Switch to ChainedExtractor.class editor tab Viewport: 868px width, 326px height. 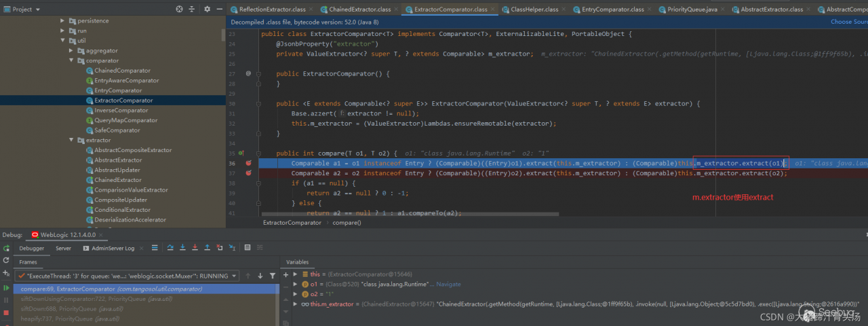pos(359,10)
